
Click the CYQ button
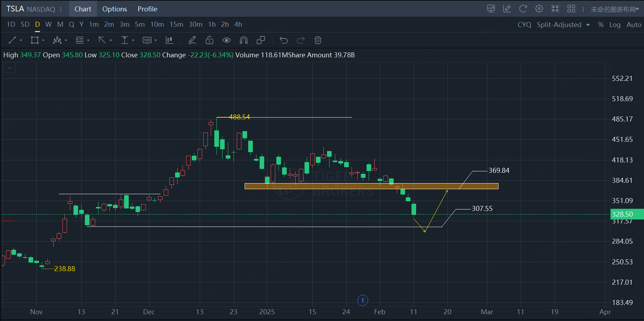524,25
